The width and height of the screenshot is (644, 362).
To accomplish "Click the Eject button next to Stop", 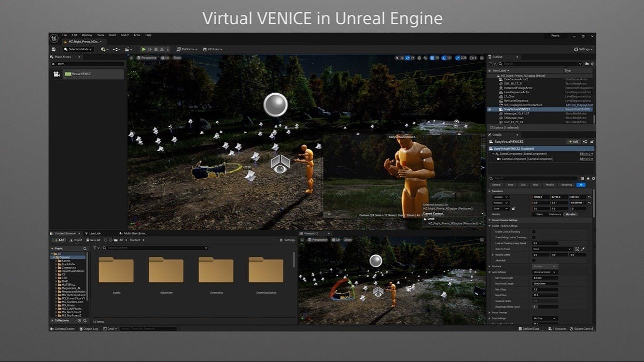I will click(162, 49).
